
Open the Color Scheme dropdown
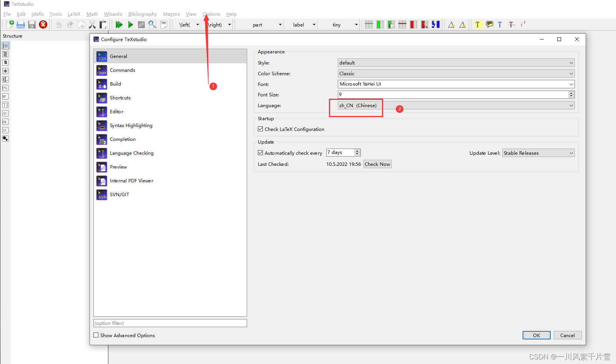point(456,73)
